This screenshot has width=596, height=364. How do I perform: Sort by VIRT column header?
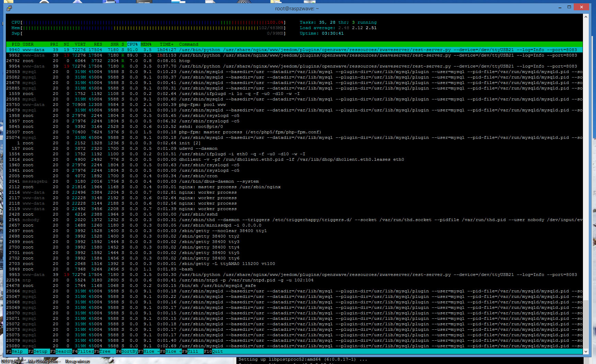tap(80, 44)
